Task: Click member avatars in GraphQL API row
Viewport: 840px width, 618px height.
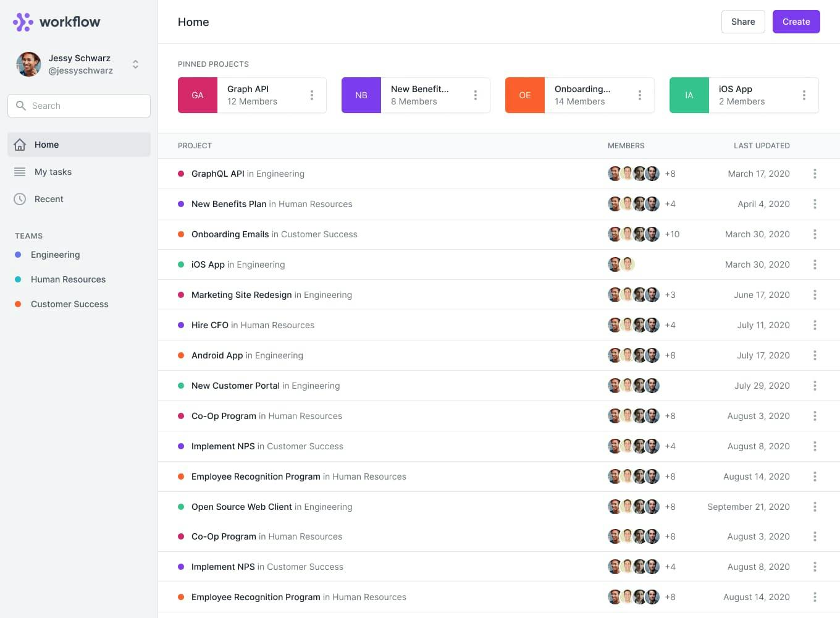Action: pyautogui.click(x=634, y=174)
